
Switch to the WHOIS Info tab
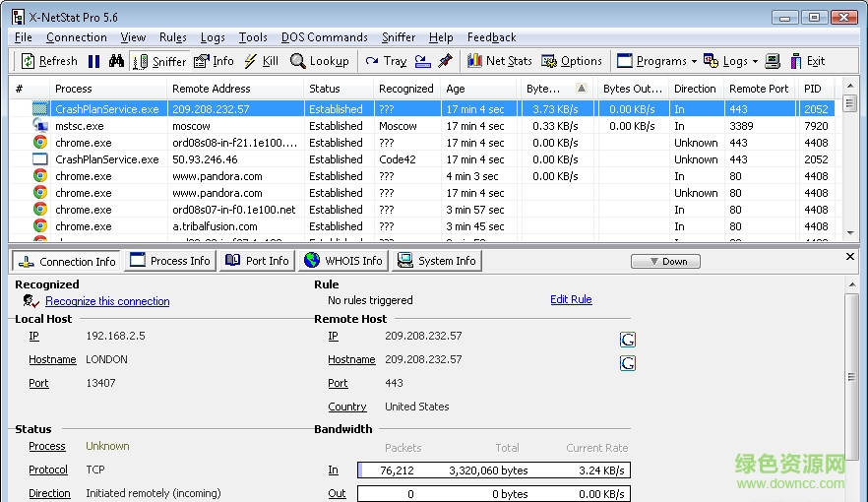pyautogui.click(x=342, y=261)
